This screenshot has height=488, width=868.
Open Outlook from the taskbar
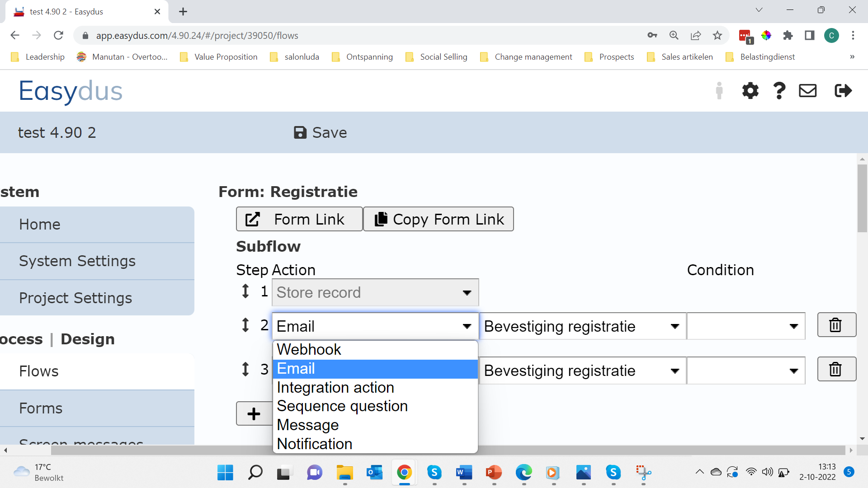(x=374, y=473)
